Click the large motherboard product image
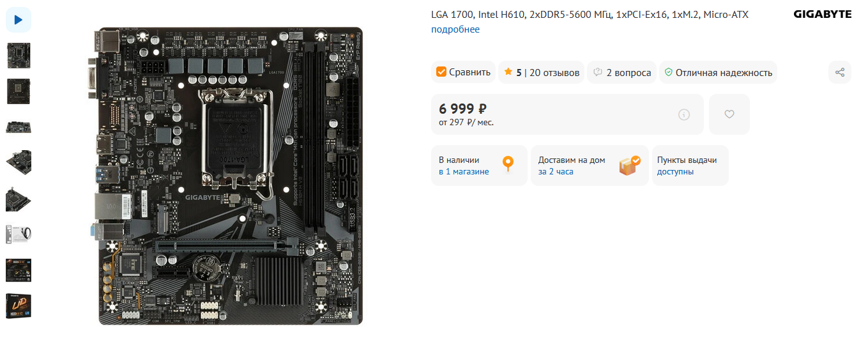The height and width of the screenshot is (338, 868). pyautogui.click(x=225, y=175)
